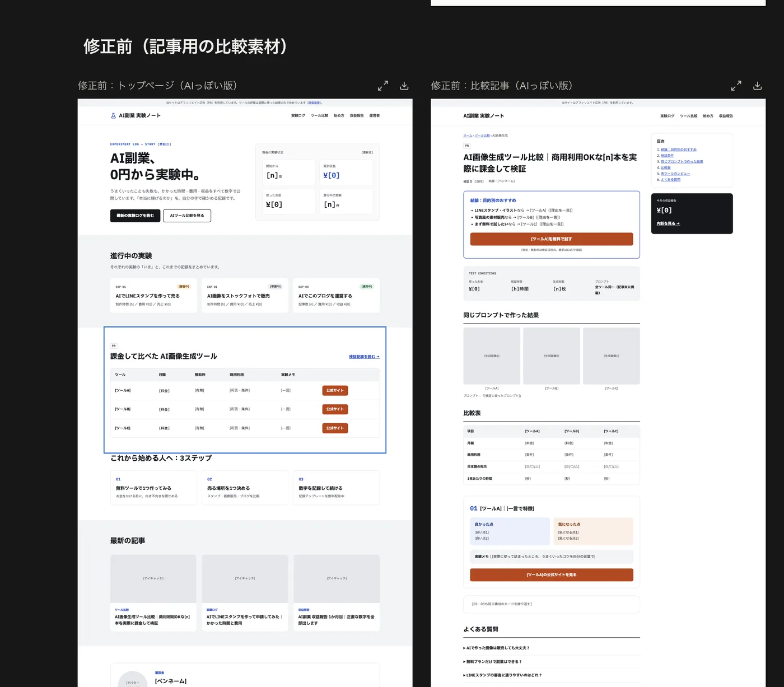Download the 比較記事 preview image
Screen dimensions: 784x687
coord(758,86)
